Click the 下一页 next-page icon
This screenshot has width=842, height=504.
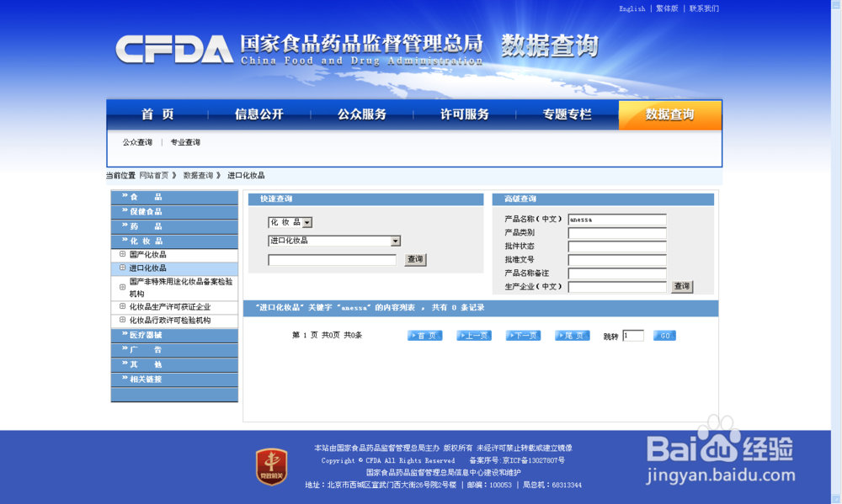pos(522,335)
